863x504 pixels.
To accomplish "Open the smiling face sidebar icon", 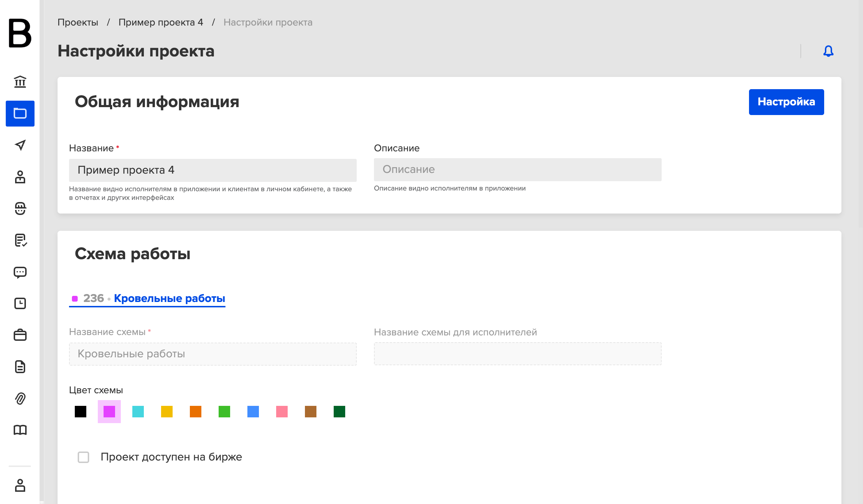I will (20, 209).
